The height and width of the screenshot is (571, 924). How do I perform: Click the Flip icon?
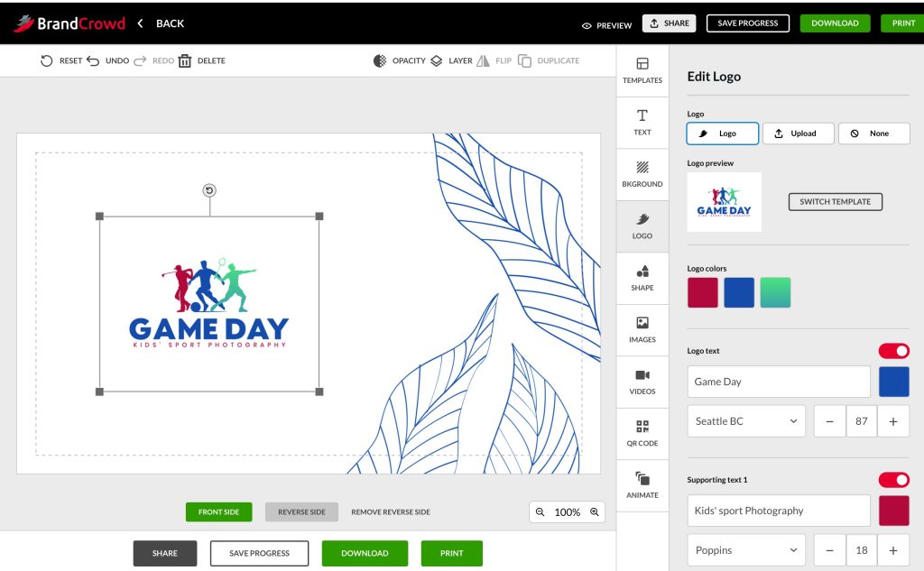[x=484, y=60]
